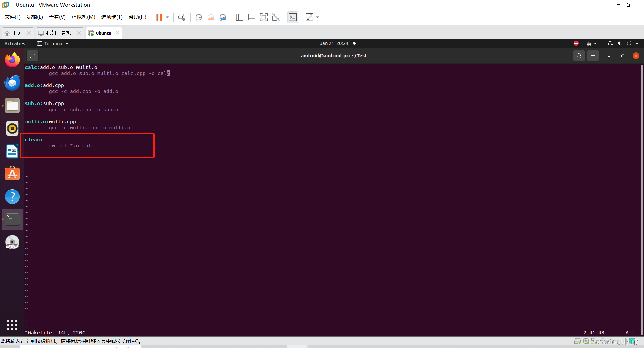Open the snapshot manager
Image resolution: width=644 pixels, height=348 pixels.
click(223, 17)
